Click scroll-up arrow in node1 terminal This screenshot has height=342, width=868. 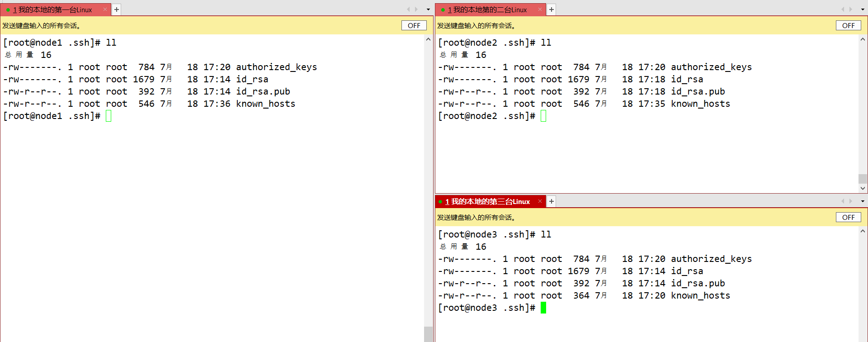[x=428, y=39]
